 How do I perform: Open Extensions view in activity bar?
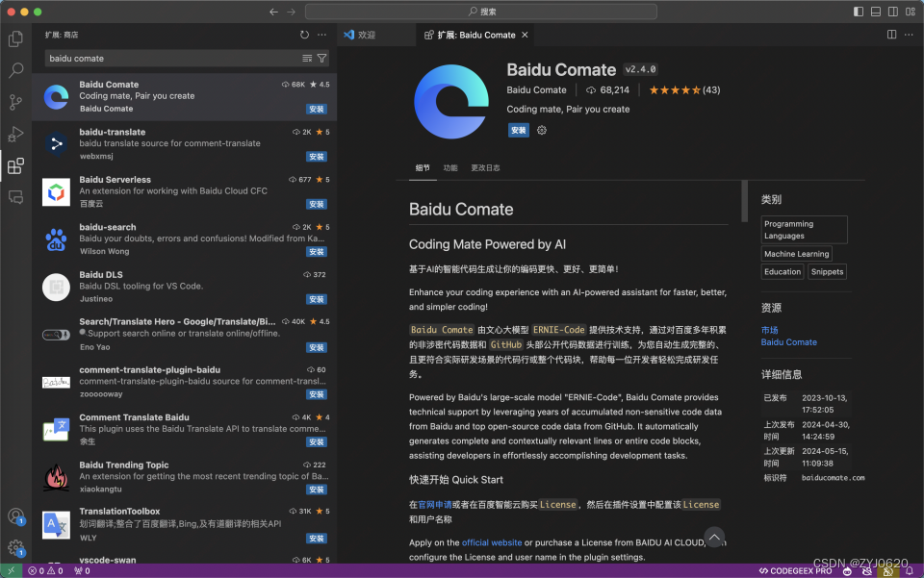click(x=16, y=166)
